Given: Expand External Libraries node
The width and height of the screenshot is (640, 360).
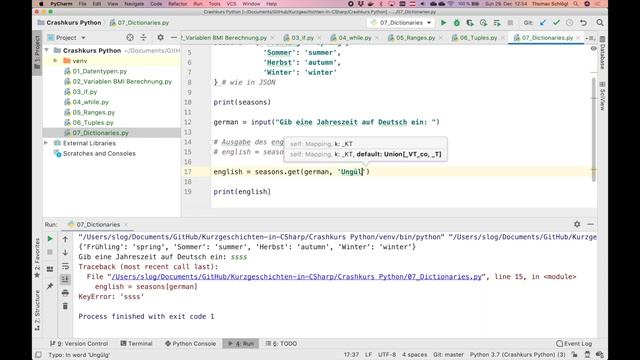Looking at the screenshot, I should pyautogui.click(x=46, y=143).
